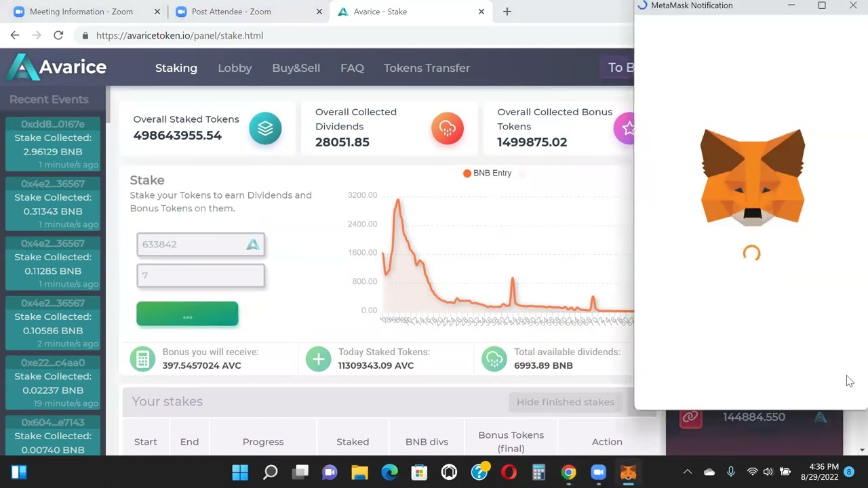Open taskbar Search

pos(270,472)
